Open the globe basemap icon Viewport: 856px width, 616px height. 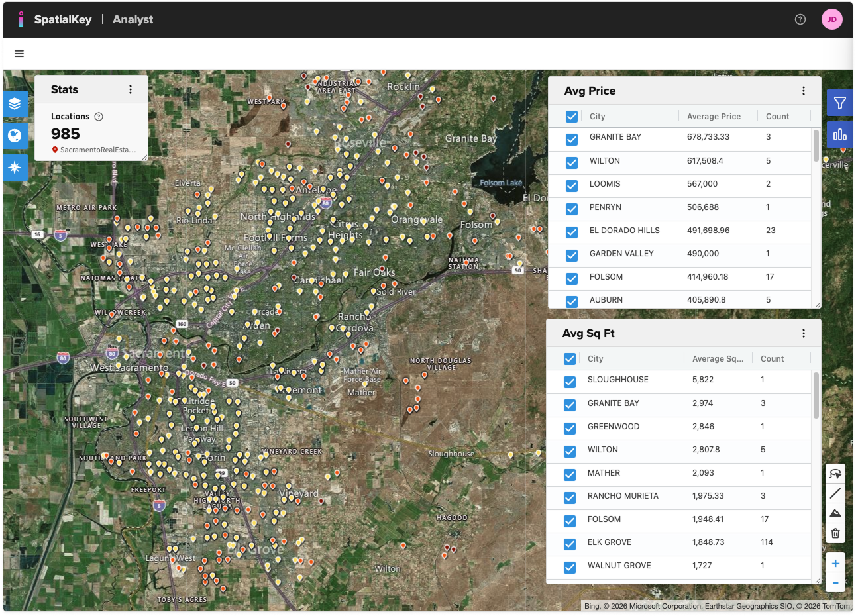(x=15, y=136)
